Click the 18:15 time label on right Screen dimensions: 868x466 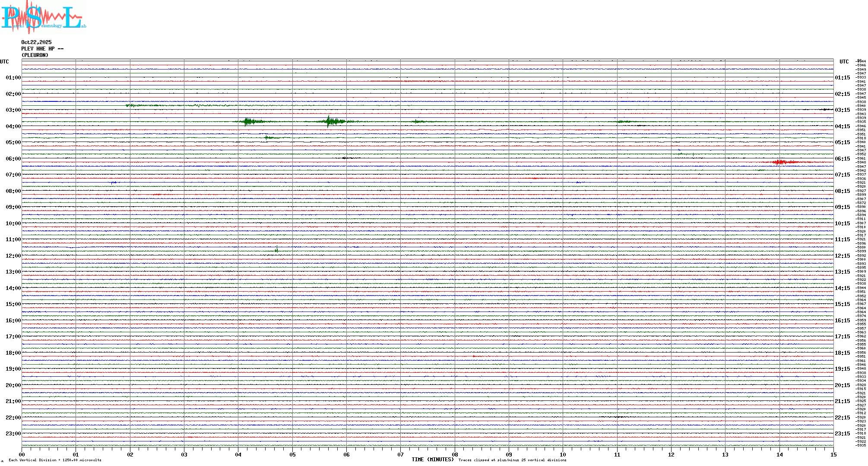point(842,353)
